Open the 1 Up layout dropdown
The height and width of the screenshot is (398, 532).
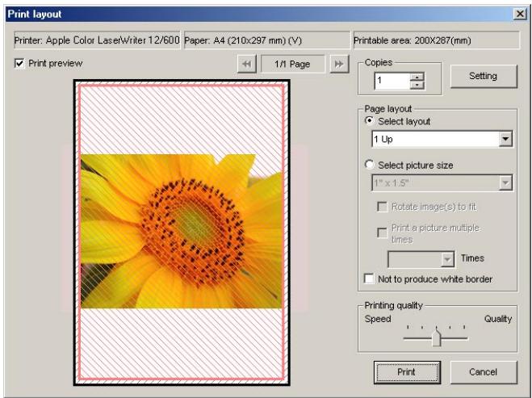coord(505,139)
